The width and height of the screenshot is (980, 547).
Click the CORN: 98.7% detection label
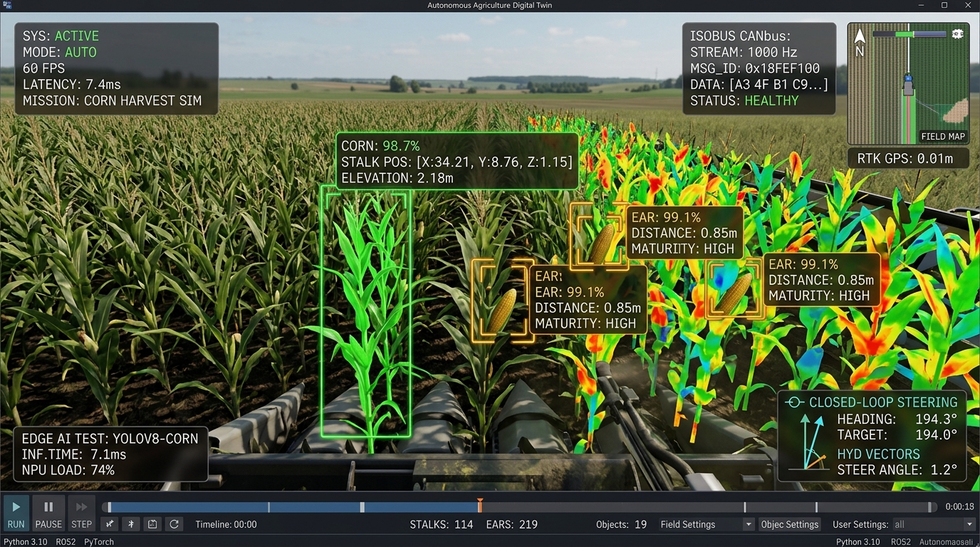pos(380,146)
